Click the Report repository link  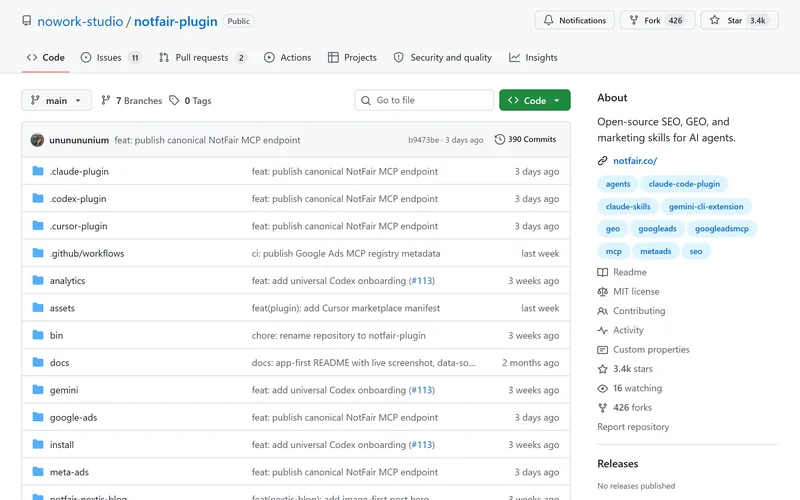[x=633, y=427]
